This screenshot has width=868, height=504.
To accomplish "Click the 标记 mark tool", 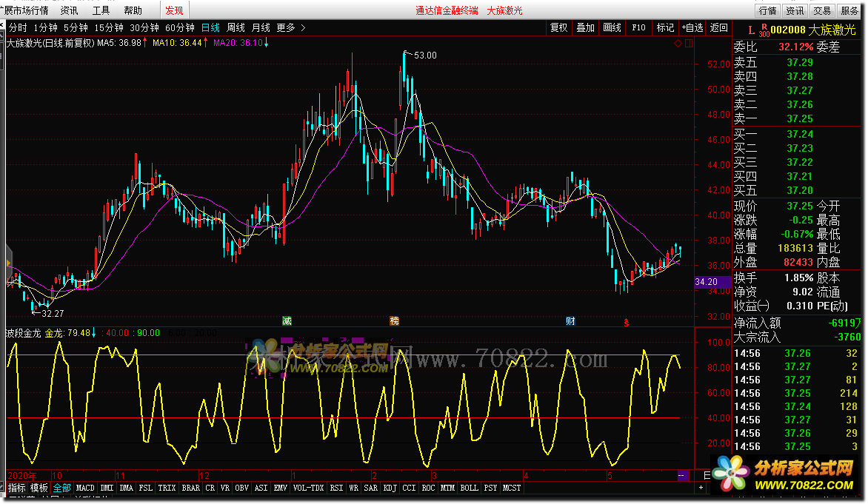I will point(665,27).
